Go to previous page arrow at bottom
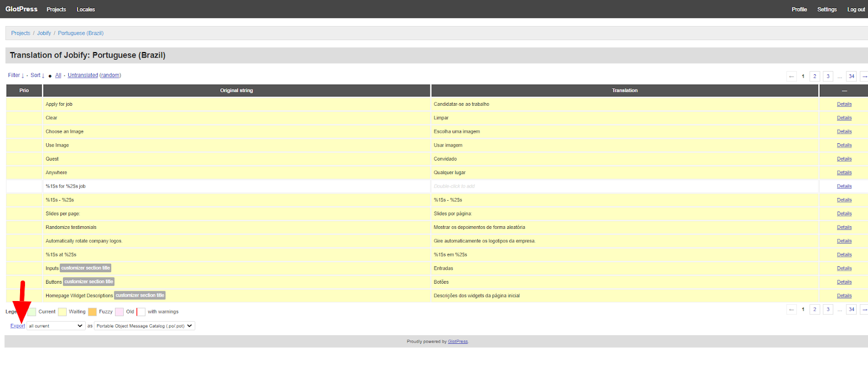 coord(792,310)
